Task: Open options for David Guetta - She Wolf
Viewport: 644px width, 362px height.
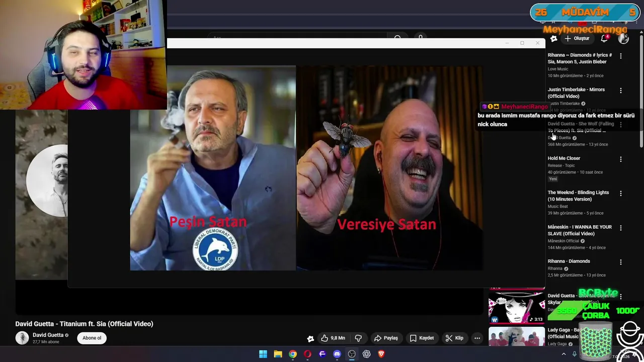Action: 621,125
